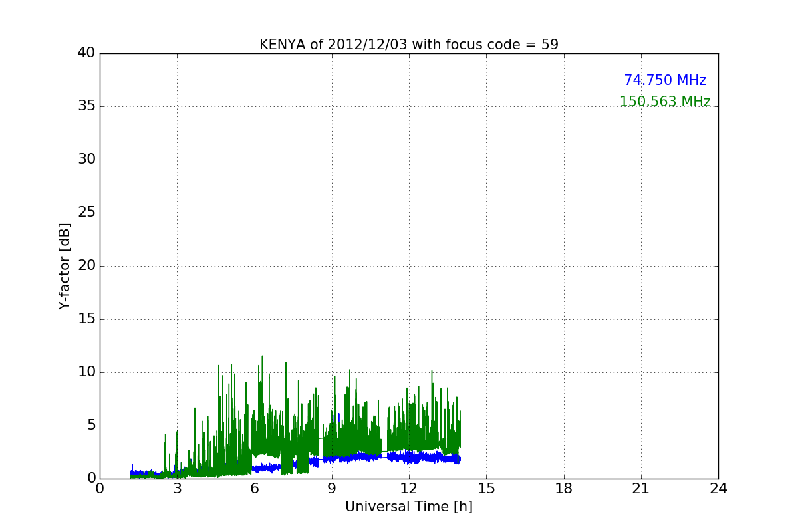Click the plot title mentioning KENYA 2012/12/03
Image resolution: width=798 pixels, height=532 pixels.
point(409,45)
